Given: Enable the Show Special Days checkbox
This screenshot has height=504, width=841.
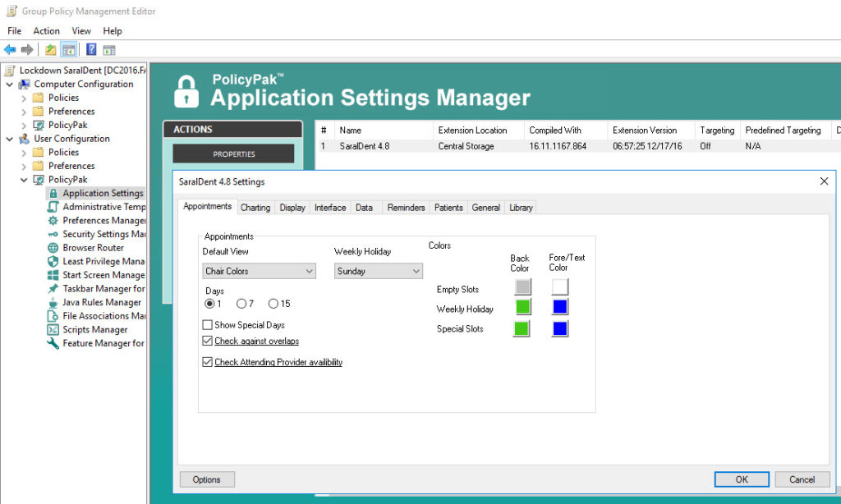Looking at the screenshot, I should [208, 325].
